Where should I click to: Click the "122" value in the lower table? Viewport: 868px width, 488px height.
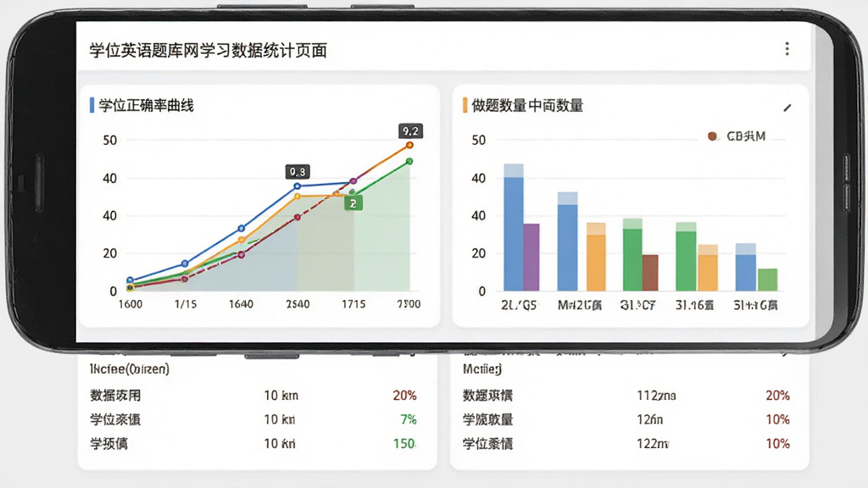point(654,444)
